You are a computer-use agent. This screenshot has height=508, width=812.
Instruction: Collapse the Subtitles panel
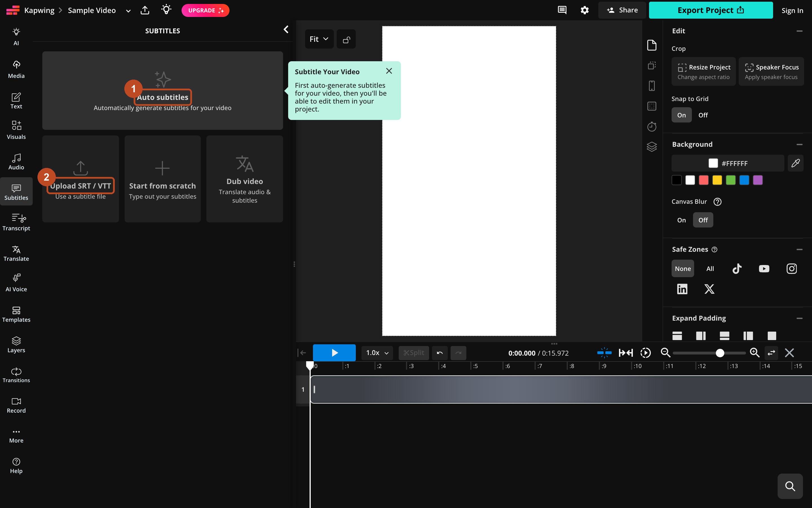[x=286, y=30]
